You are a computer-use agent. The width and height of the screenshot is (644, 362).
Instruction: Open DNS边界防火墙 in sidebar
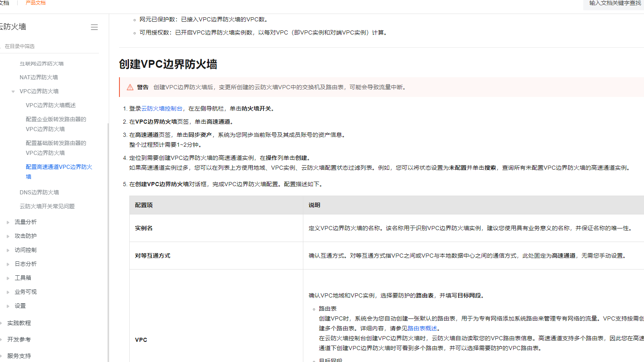[39, 192]
